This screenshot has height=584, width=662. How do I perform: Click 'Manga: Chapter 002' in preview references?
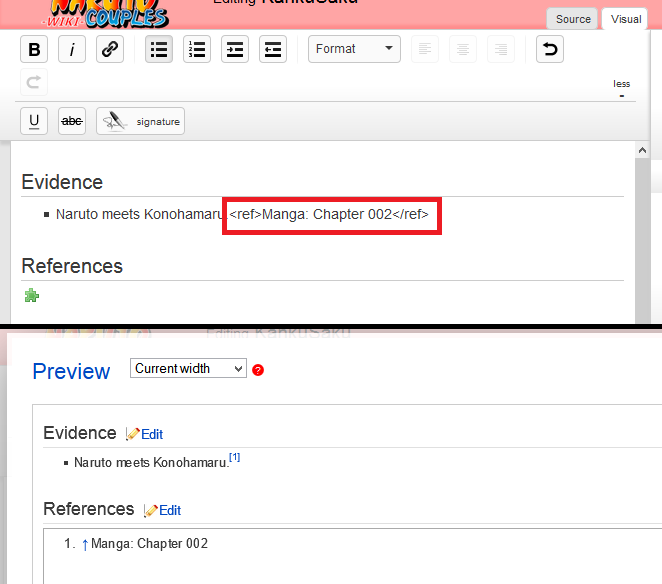[149, 543]
